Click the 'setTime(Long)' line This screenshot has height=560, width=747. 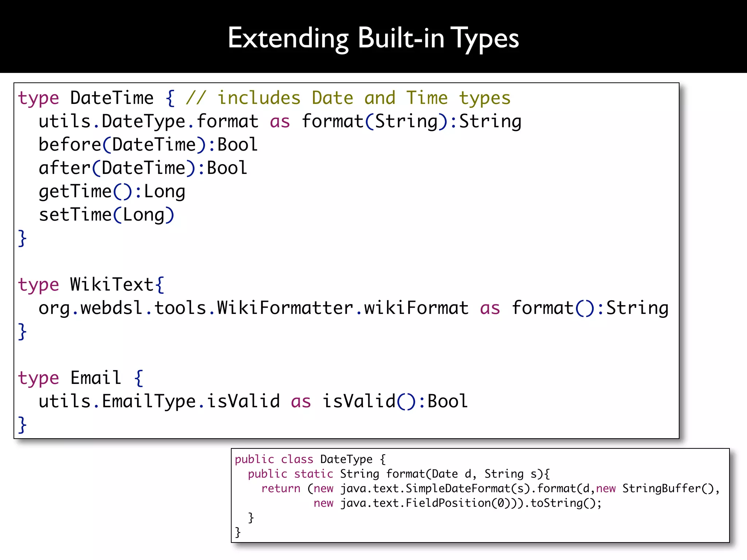[107, 215]
